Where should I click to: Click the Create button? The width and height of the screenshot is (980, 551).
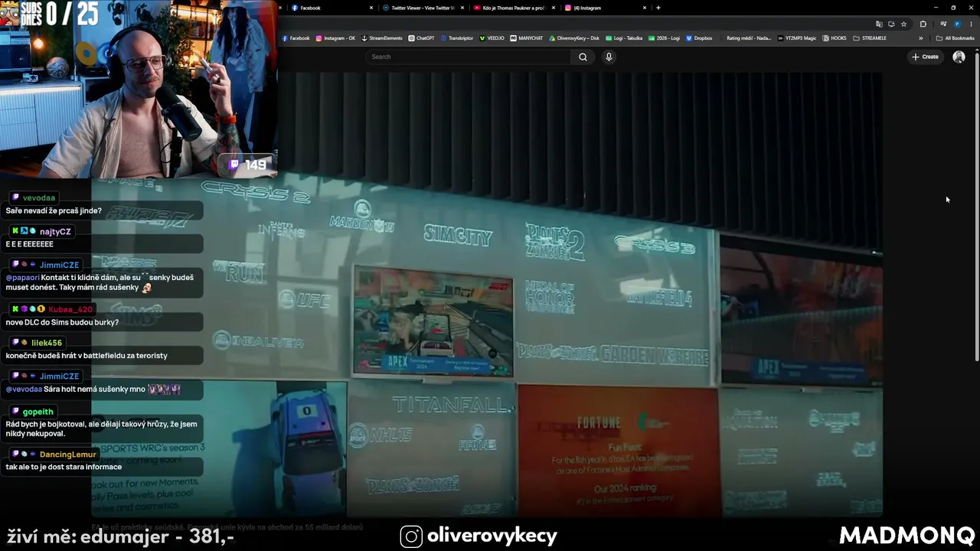point(925,57)
